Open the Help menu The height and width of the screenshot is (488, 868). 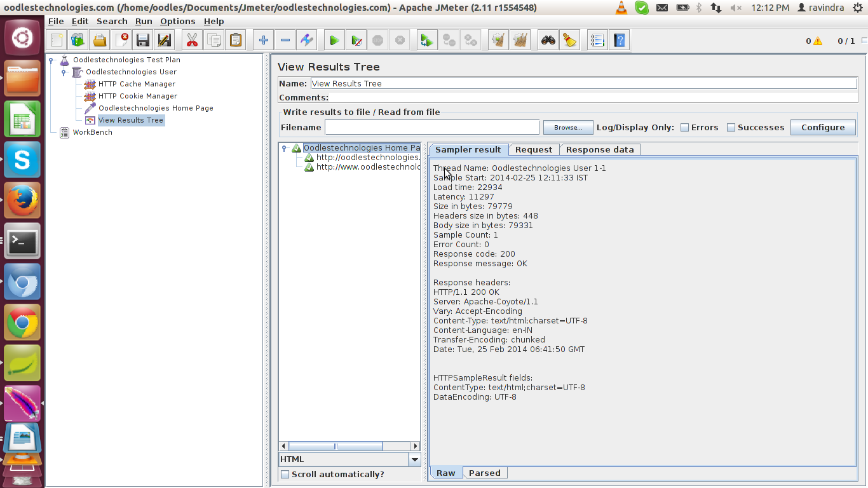tap(214, 21)
